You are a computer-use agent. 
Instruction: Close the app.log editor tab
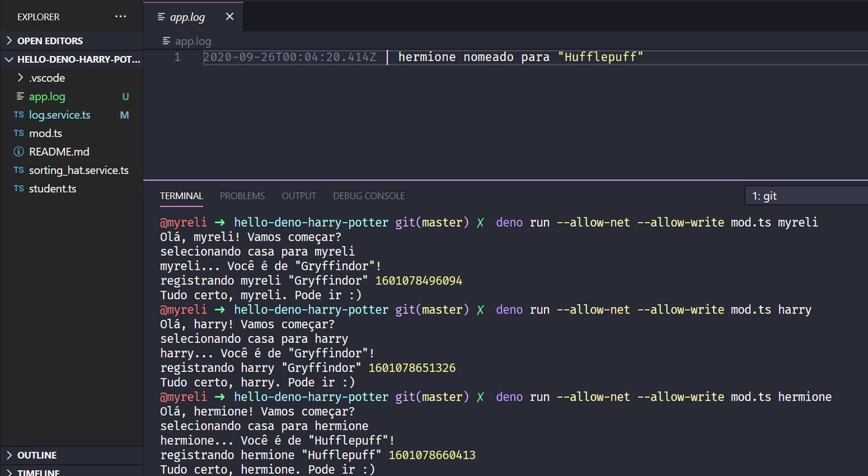pos(230,17)
